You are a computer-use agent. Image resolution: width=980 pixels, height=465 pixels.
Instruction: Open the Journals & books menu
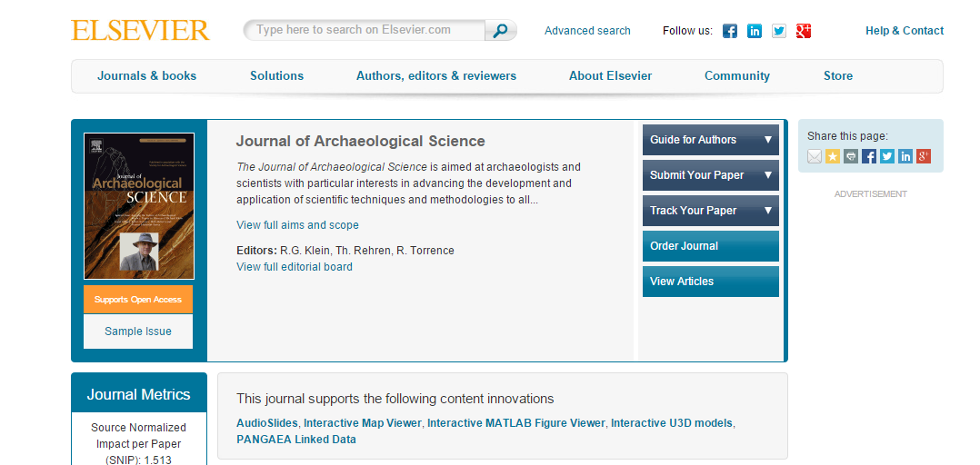[147, 76]
